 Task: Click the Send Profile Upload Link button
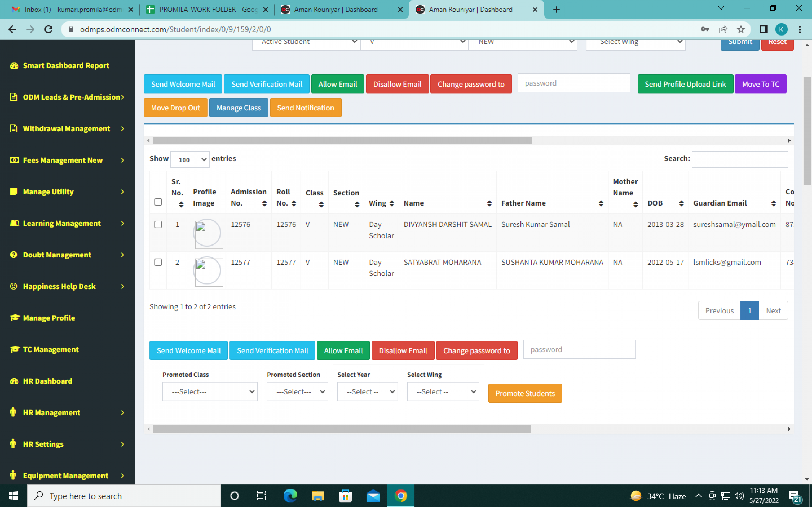685,84
